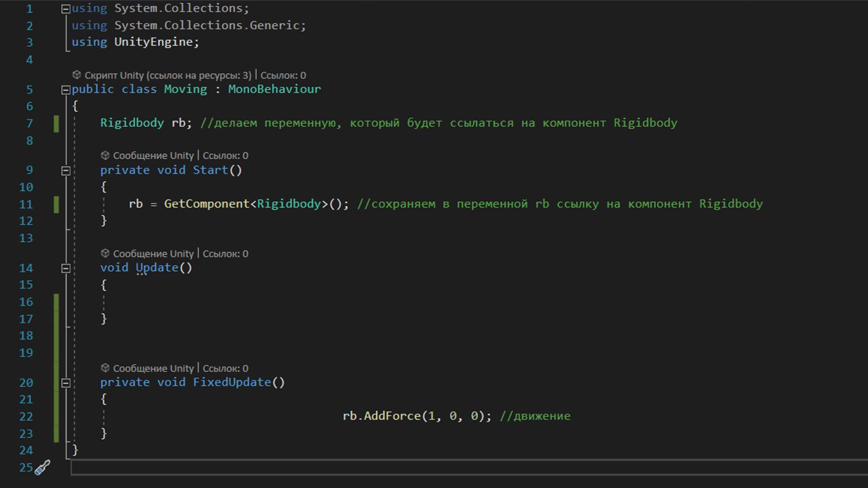Open "Ссылок: 0" CodeLens above class Moving
This screenshot has height=488, width=868.
tap(283, 75)
